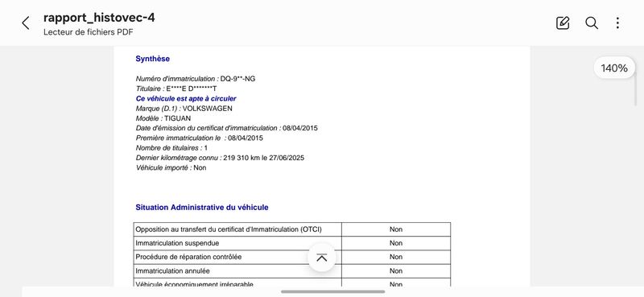The image size is (644, 297).
Task: Click the Opposition au transfert (OTCI) cell
Action: [x=237, y=229]
